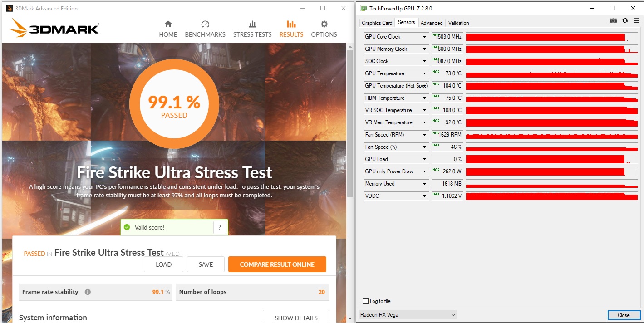The image size is (644, 323).
Task: Click the Number of loops value 20
Action: (x=321, y=292)
